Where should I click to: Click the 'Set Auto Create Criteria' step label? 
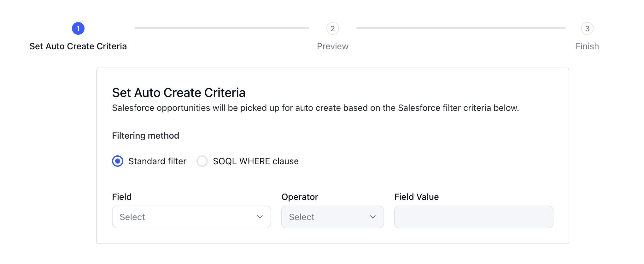click(78, 46)
